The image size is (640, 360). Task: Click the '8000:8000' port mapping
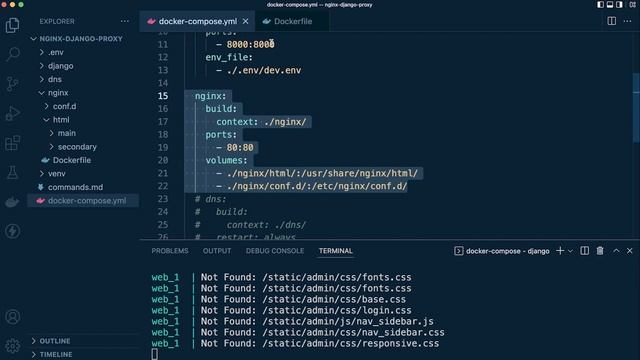(250, 44)
